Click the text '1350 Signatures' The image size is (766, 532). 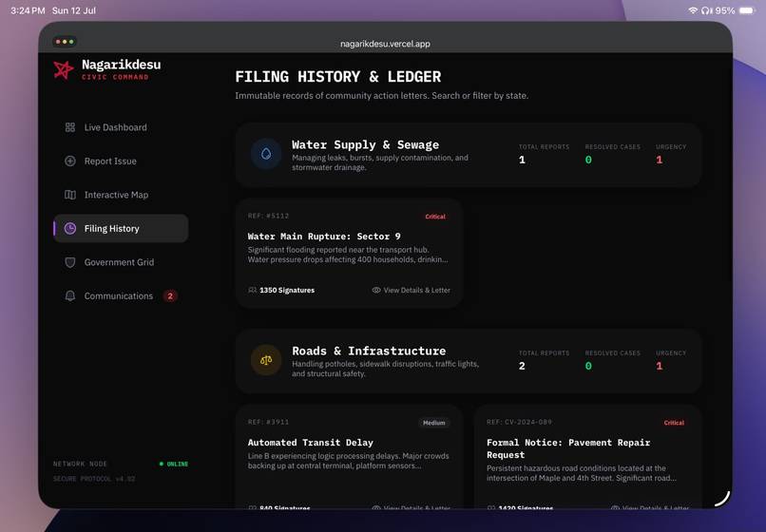tap(287, 290)
